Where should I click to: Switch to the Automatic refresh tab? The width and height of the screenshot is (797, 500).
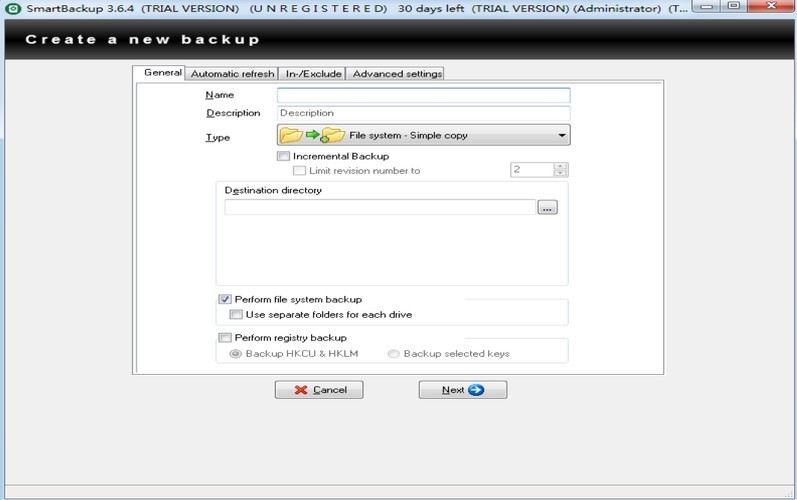(232, 74)
